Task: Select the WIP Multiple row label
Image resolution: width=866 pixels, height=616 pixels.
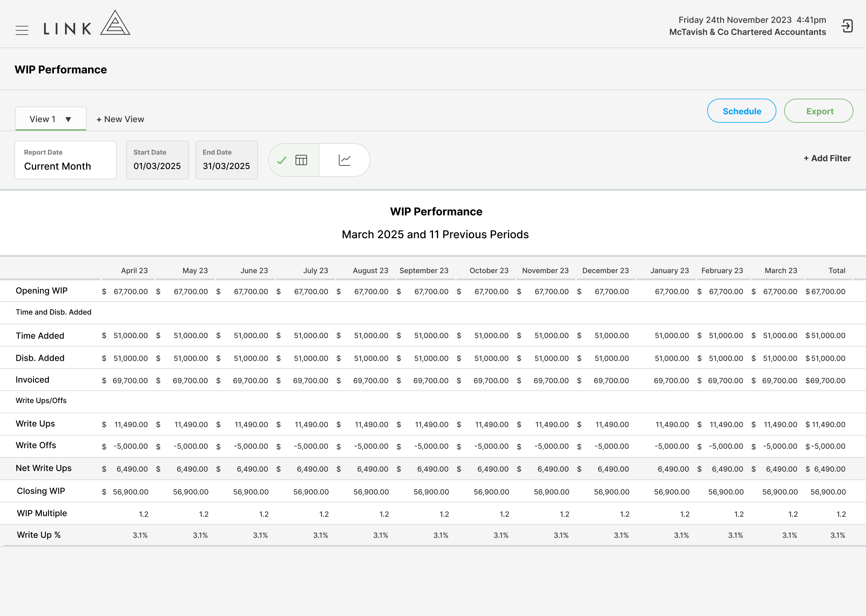Action: 42,514
